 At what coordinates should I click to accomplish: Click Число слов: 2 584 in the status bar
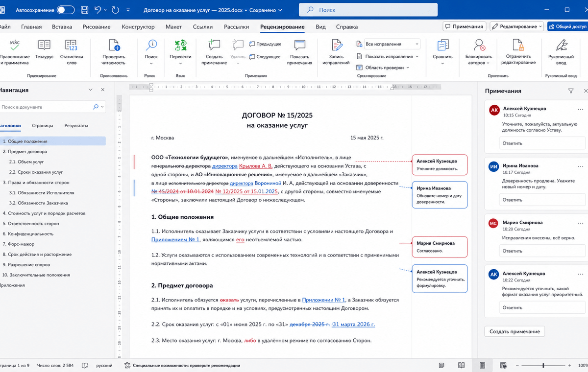tap(55, 366)
